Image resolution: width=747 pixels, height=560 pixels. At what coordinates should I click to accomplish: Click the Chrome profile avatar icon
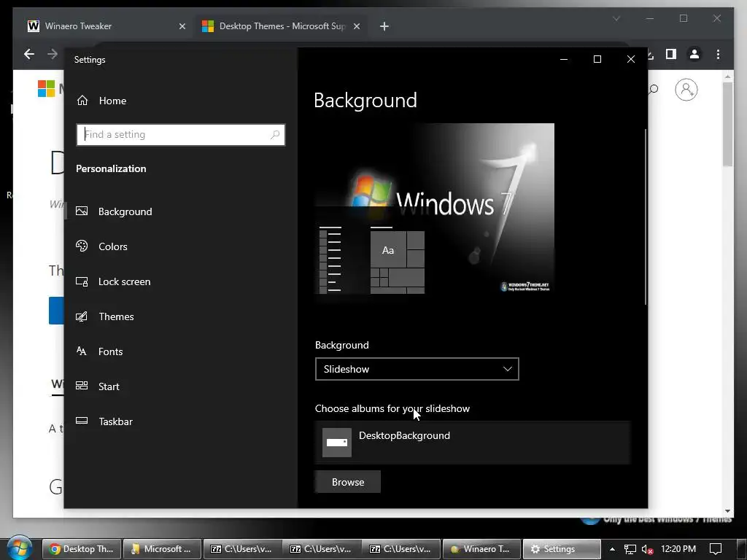tap(694, 54)
